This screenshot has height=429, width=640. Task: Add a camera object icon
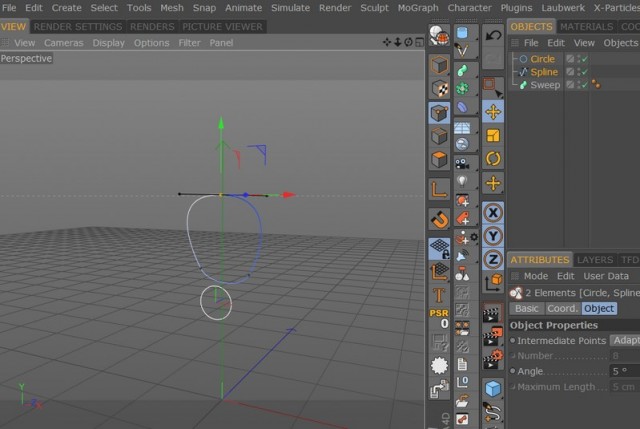(462, 164)
